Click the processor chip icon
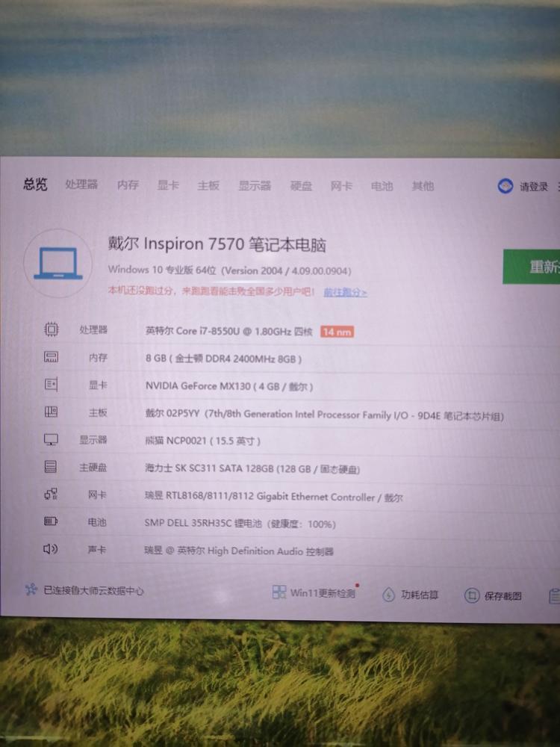 click(51, 329)
